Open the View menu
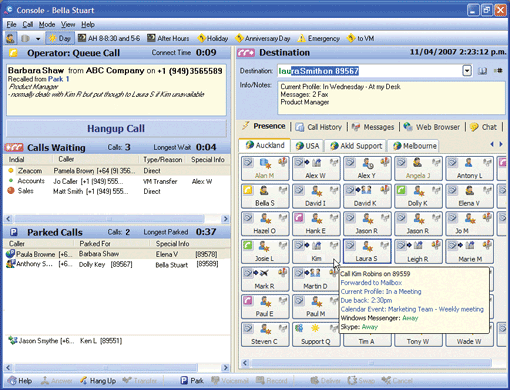 68,24
